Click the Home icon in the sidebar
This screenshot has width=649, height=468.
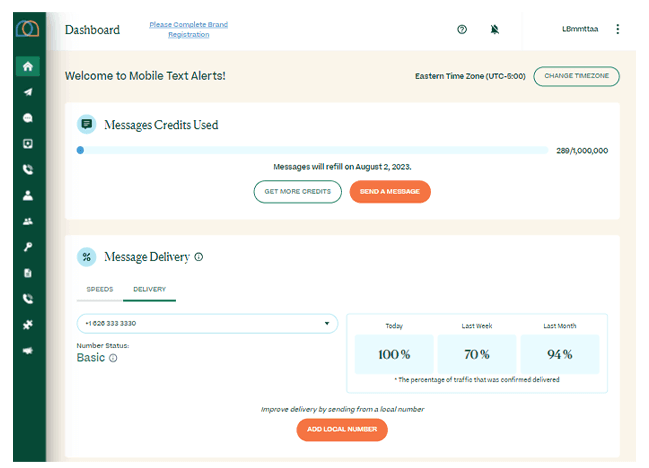point(28,66)
